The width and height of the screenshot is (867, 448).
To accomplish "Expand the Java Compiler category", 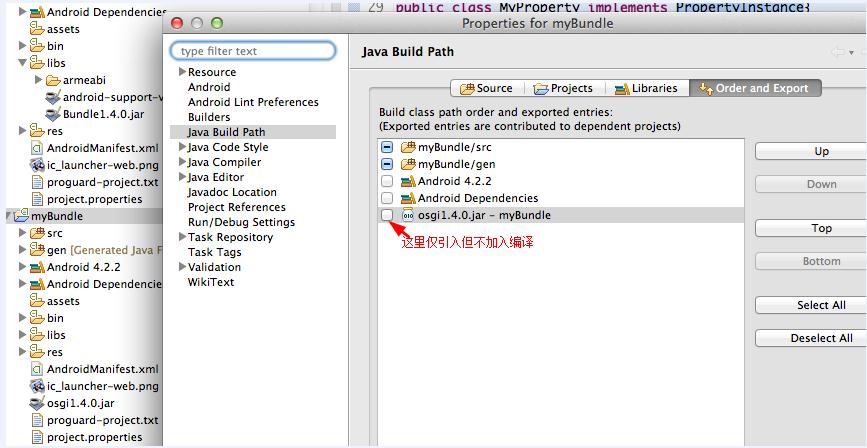I will (182, 162).
